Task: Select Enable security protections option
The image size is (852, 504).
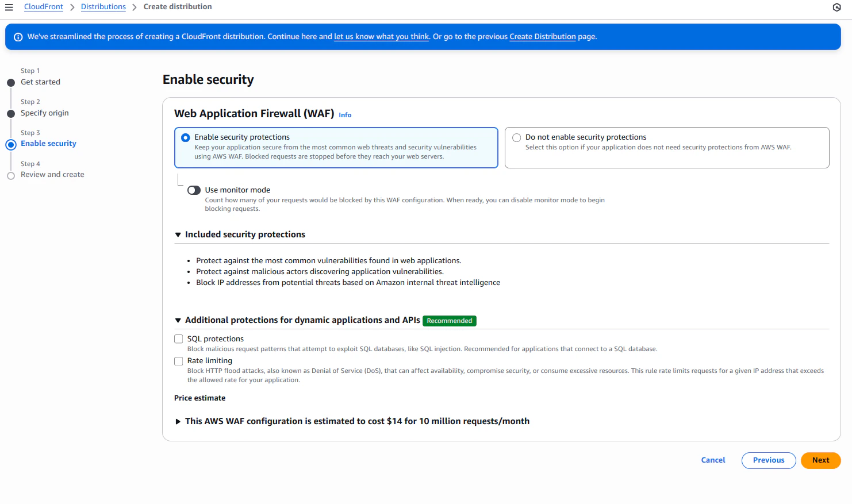Action: (x=186, y=137)
